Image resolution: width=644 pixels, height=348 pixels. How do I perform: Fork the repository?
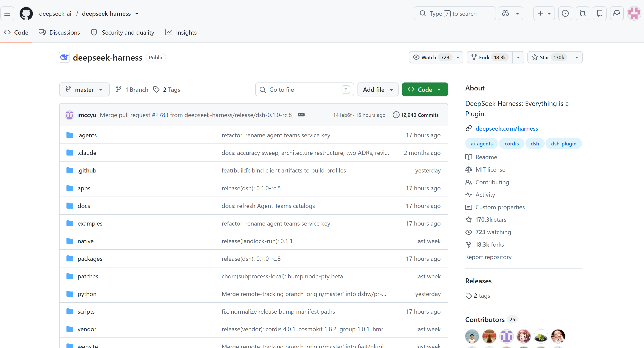click(490, 57)
